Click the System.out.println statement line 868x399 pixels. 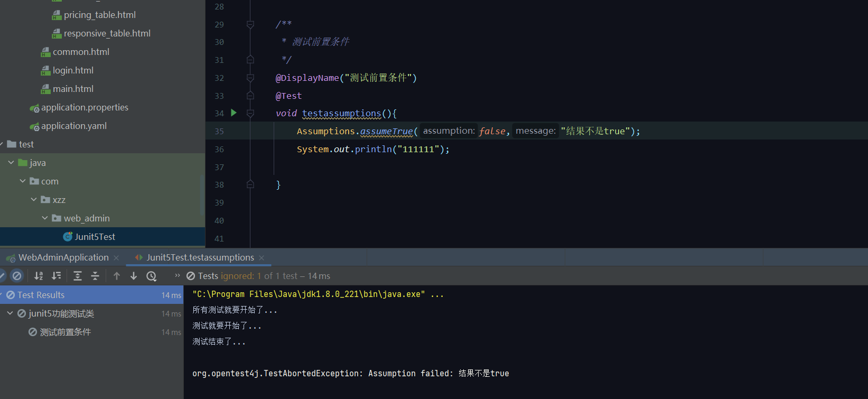click(373, 149)
